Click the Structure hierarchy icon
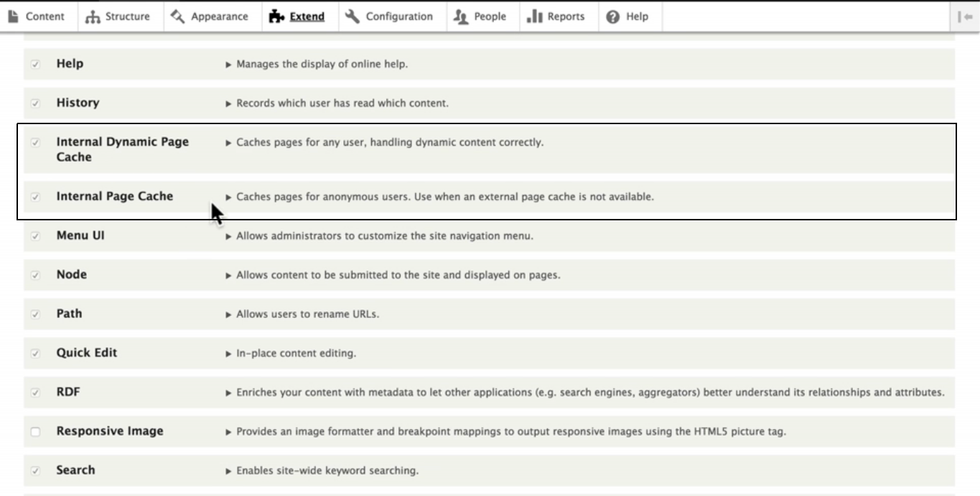980x496 pixels. (x=91, y=17)
